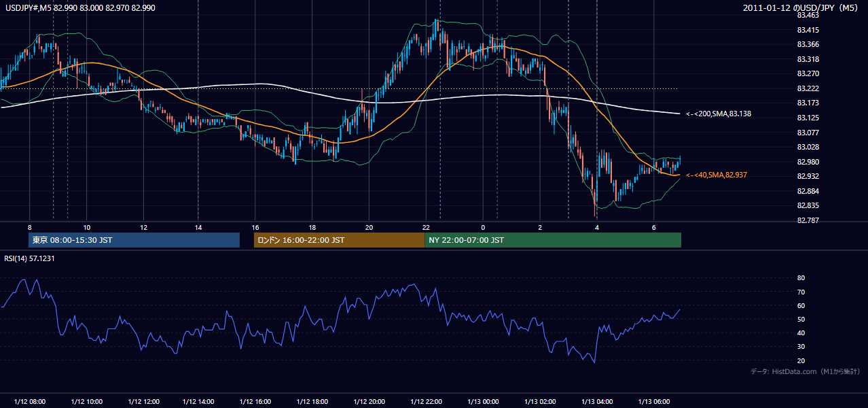Click price axis value 83.222

coord(808,88)
